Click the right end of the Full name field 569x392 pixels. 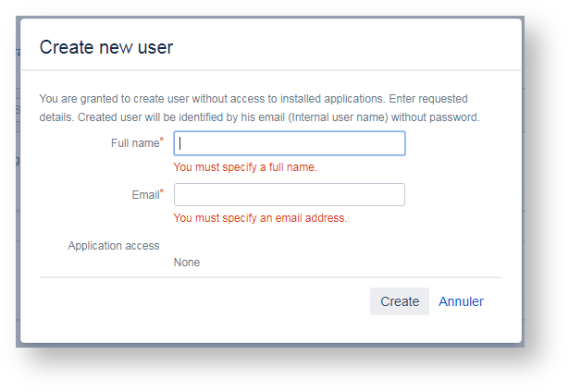coord(396,143)
